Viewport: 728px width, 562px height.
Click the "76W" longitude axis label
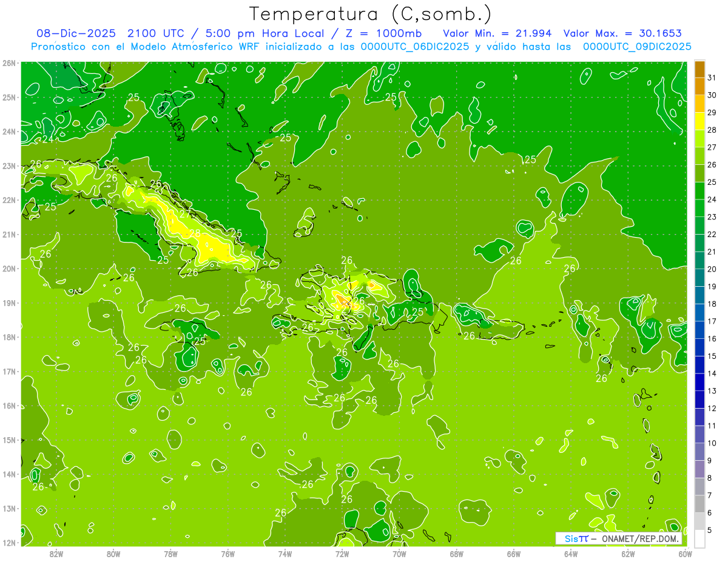pyautogui.click(x=227, y=554)
